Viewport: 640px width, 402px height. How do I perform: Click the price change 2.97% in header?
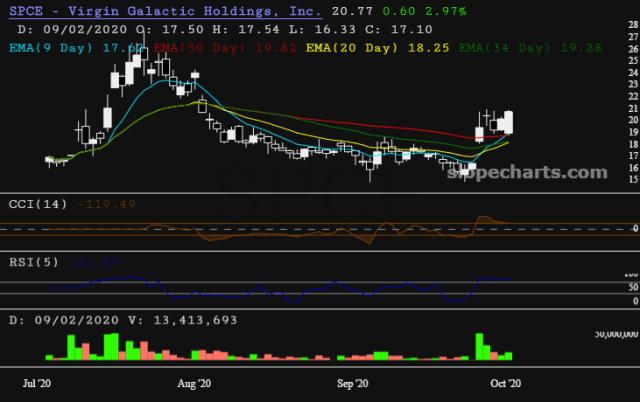click(x=446, y=11)
